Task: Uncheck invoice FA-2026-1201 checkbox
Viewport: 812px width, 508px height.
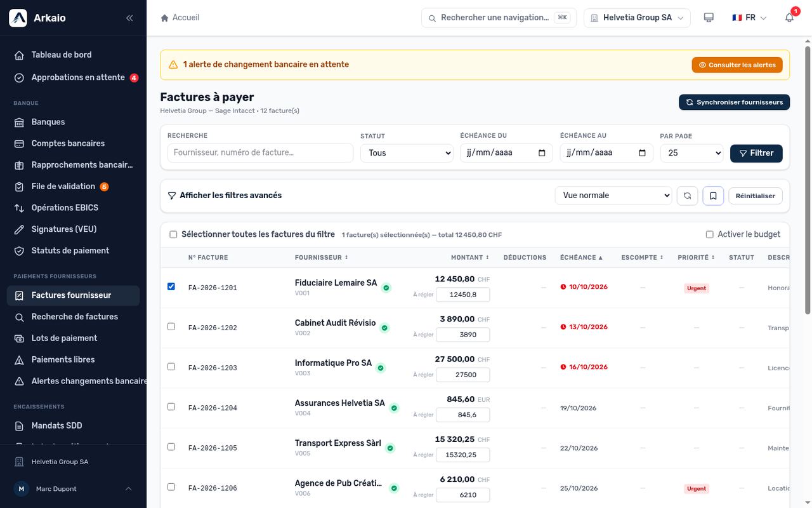Action: (x=171, y=286)
